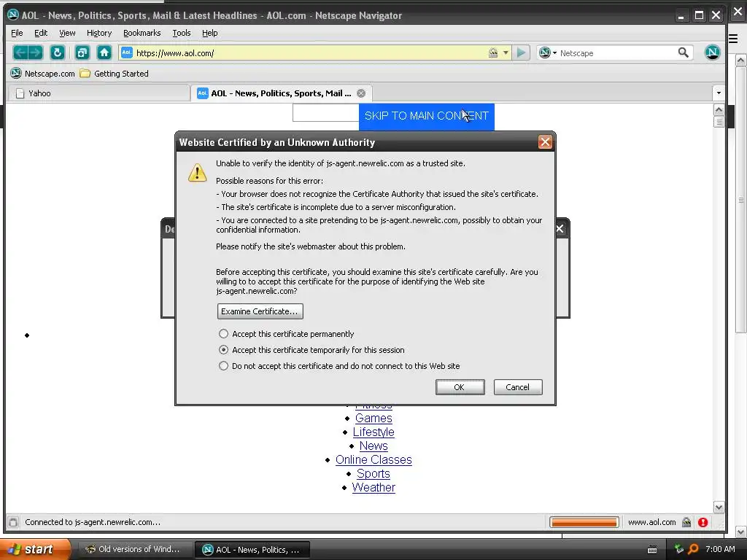Image resolution: width=747 pixels, height=560 pixels.
Task: Click the orange magnifier tray icon
Action: click(x=693, y=549)
